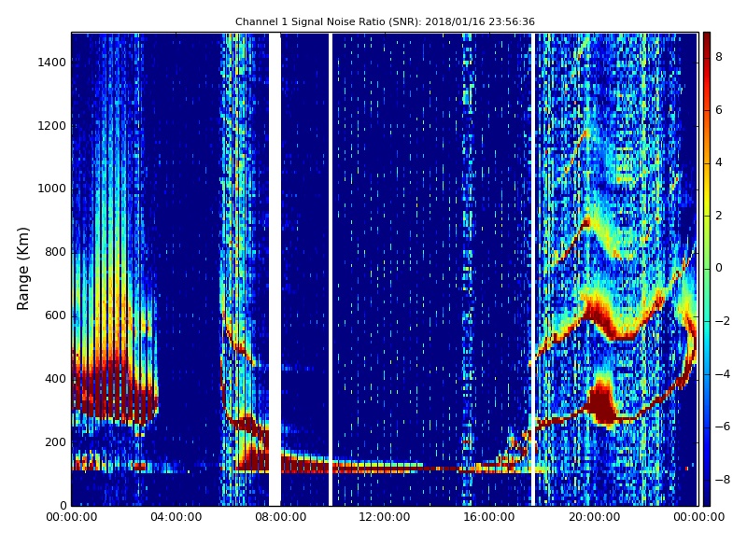Click the 08:00:00 time axis label

coord(281,517)
